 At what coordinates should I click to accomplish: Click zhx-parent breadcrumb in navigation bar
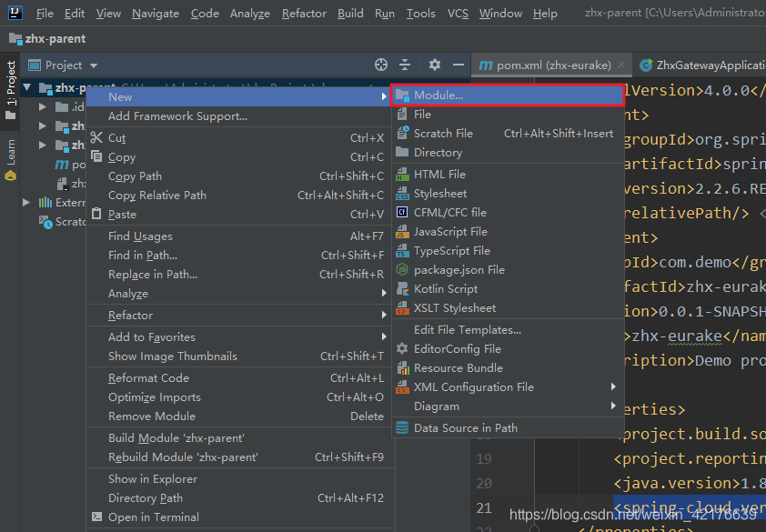(48, 38)
